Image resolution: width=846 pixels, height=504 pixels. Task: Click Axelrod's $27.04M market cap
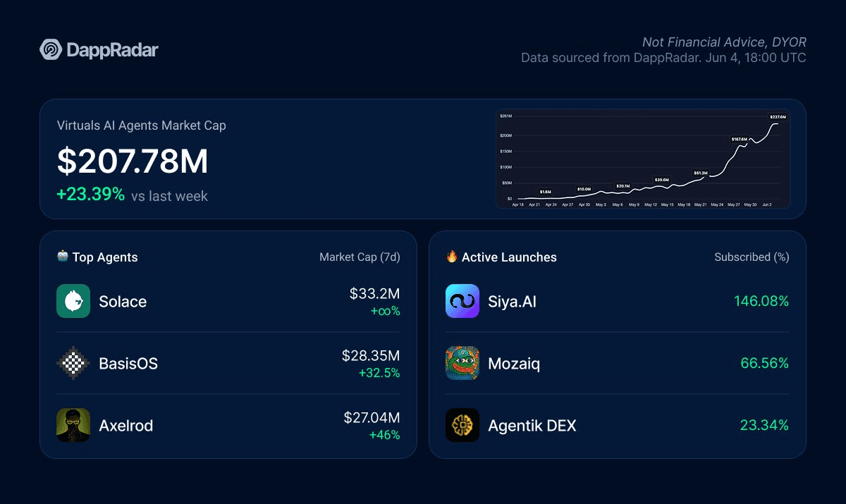pyautogui.click(x=372, y=417)
